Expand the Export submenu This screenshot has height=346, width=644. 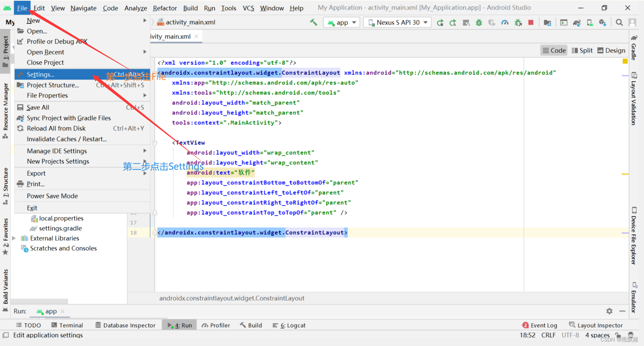click(x=82, y=173)
